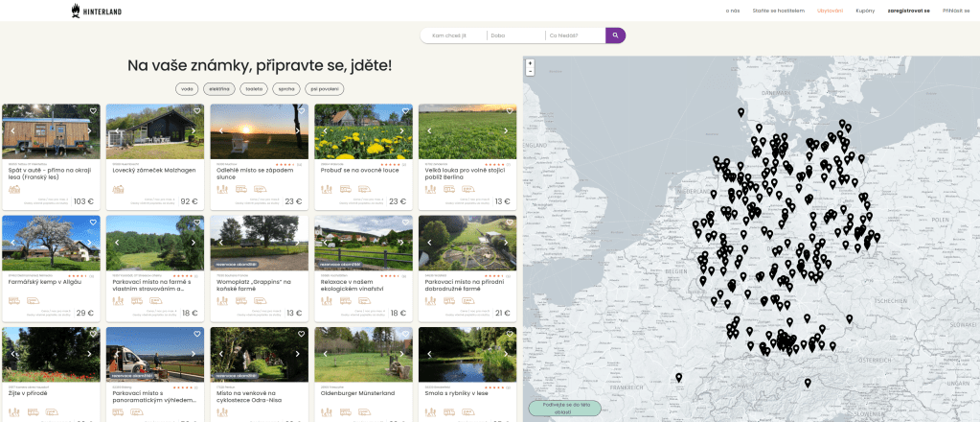Zoom out on the map
980x422 pixels.
tap(530, 72)
